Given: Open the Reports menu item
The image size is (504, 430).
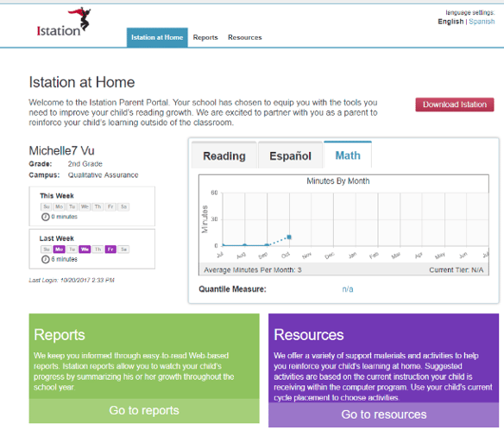Looking at the screenshot, I should click(x=205, y=37).
